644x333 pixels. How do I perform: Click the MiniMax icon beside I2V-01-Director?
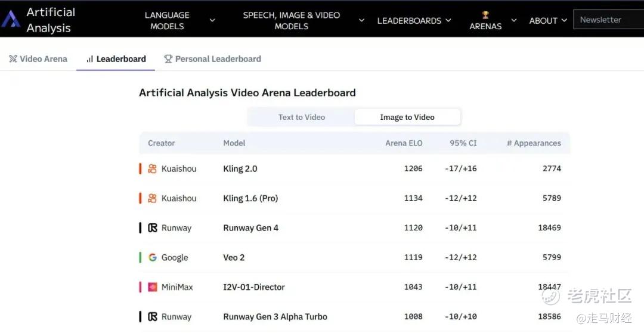153,287
